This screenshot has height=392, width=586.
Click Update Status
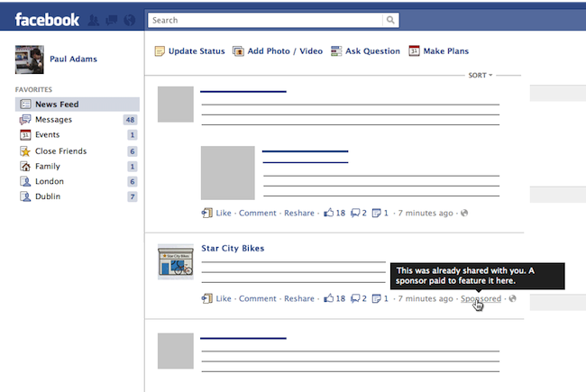point(197,51)
